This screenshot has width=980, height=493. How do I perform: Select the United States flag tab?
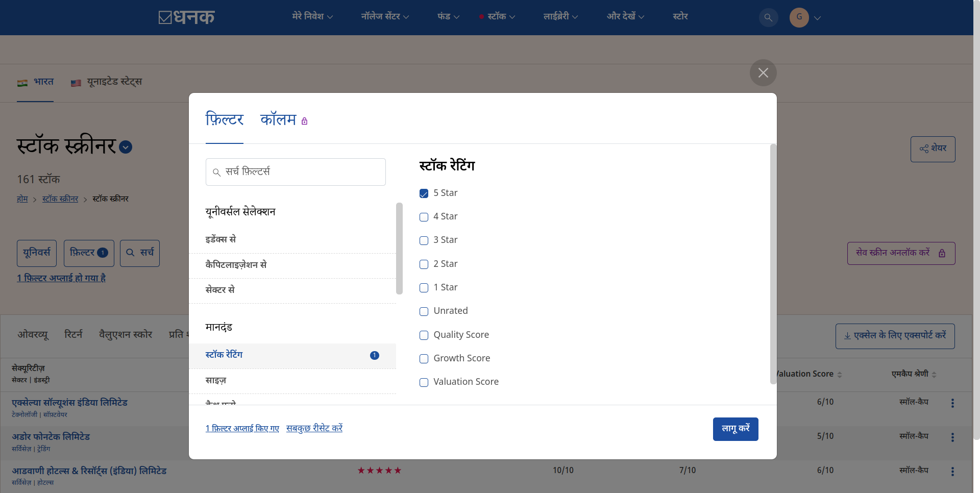point(106,82)
